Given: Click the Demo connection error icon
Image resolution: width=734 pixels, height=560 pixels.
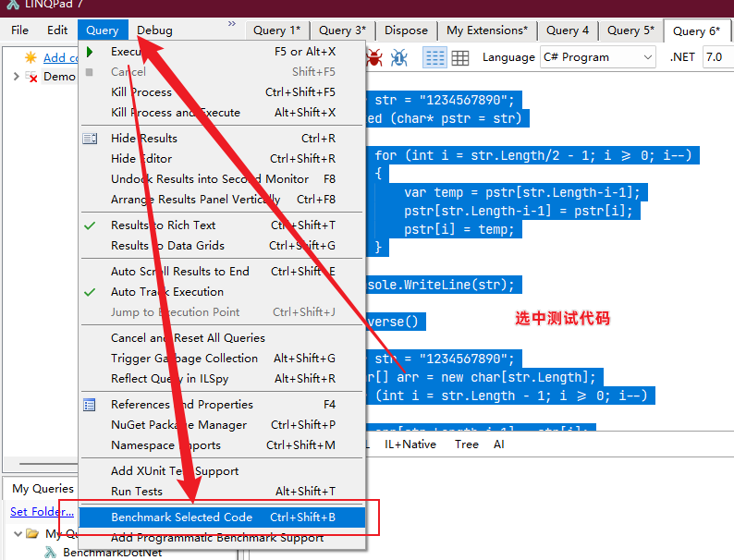Looking at the screenshot, I should pyautogui.click(x=31, y=77).
